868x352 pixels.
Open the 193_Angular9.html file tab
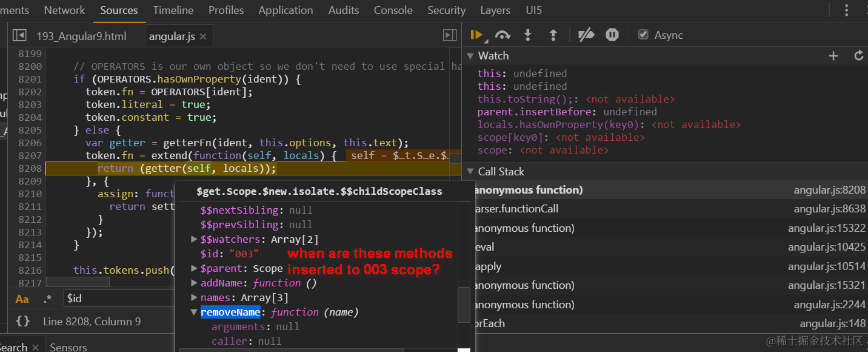coord(81,36)
